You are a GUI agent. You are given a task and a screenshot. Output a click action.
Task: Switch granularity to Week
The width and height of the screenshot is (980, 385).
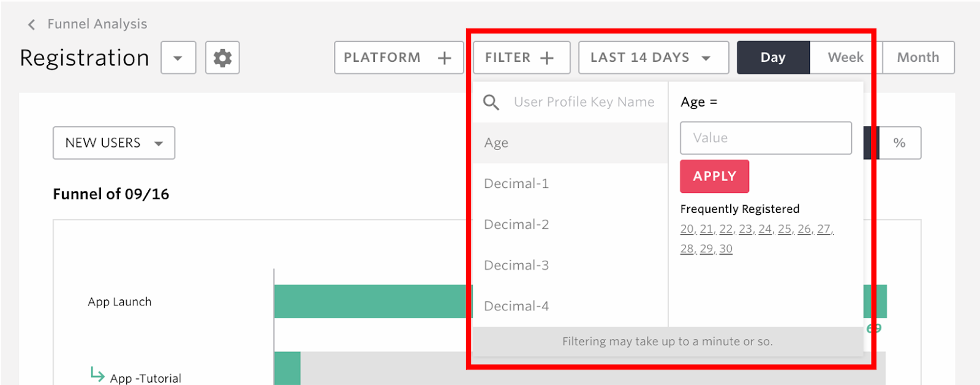pyautogui.click(x=845, y=58)
